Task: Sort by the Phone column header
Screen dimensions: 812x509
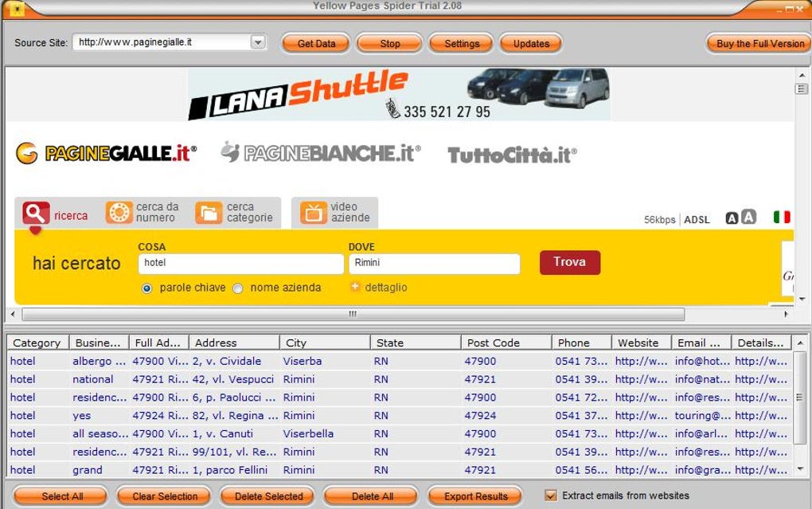Action: pos(582,343)
